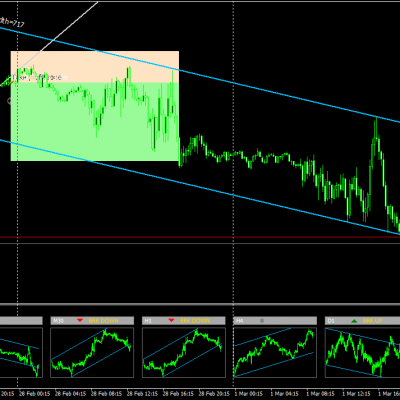Open the leftmost partially visible mini chart
400x400 pixels.
click(21, 353)
